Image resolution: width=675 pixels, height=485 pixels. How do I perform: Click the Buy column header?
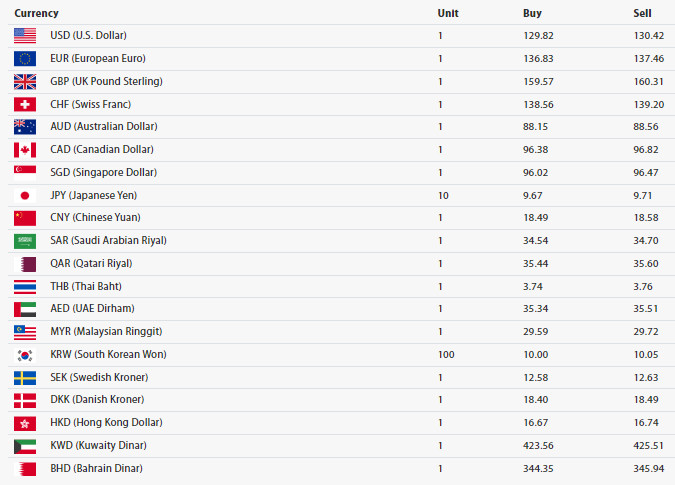coord(532,13)
